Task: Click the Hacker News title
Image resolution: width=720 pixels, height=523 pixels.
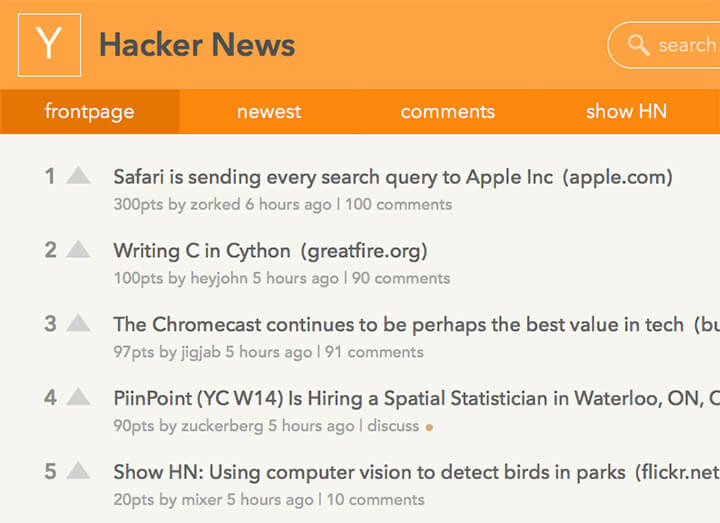Action: coord(197,45)
